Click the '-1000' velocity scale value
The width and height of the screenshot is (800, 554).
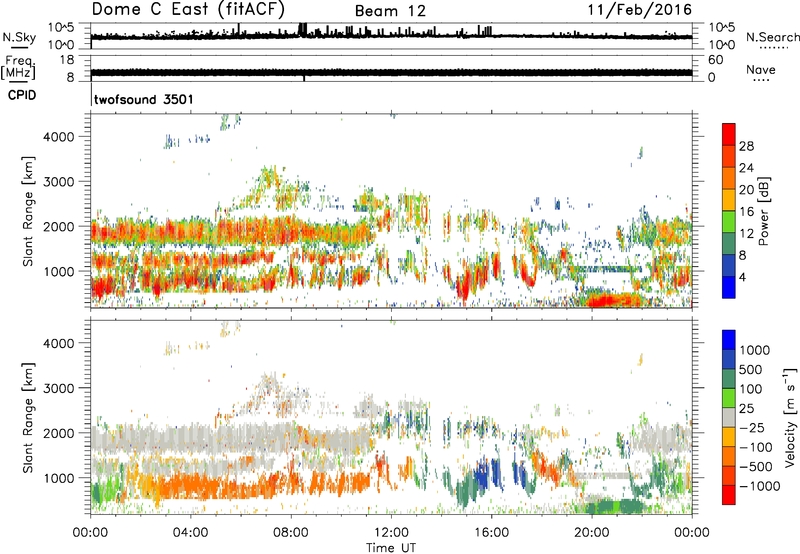760,486
